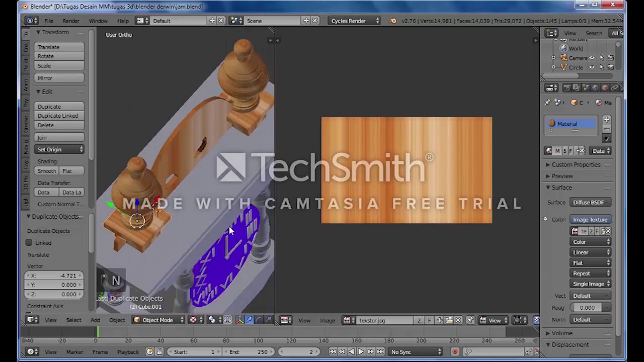
Task: Open the viewport shading sphere selector
Action: tap(195, 320)
